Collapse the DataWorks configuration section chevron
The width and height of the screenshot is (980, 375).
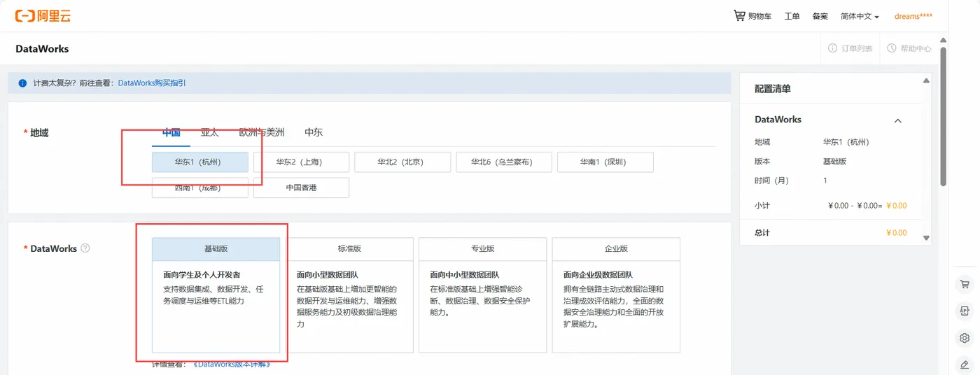[898, 120]
